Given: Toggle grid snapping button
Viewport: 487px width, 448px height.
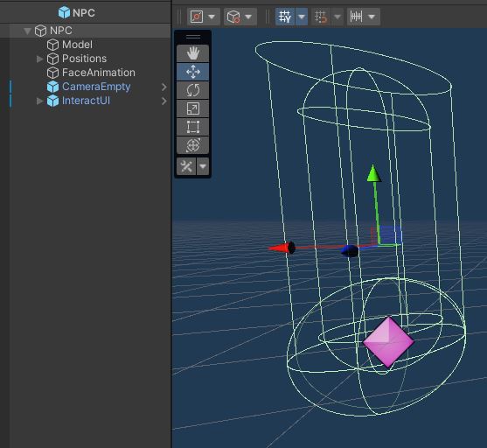Looking at the screenshot, I should [321, 17].
